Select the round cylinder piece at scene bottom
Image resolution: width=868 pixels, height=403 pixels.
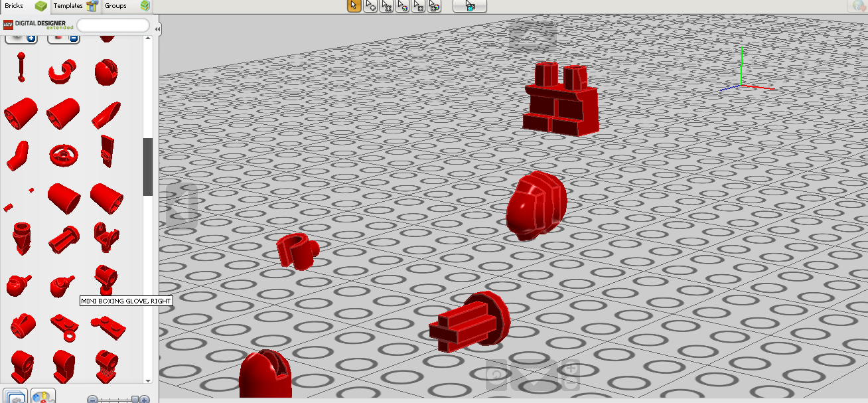[x=265, y=374]
